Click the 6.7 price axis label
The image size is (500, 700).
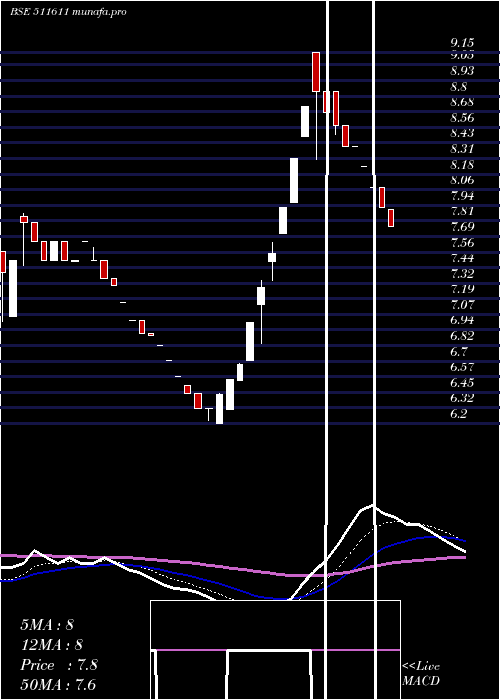coord(459,352)
